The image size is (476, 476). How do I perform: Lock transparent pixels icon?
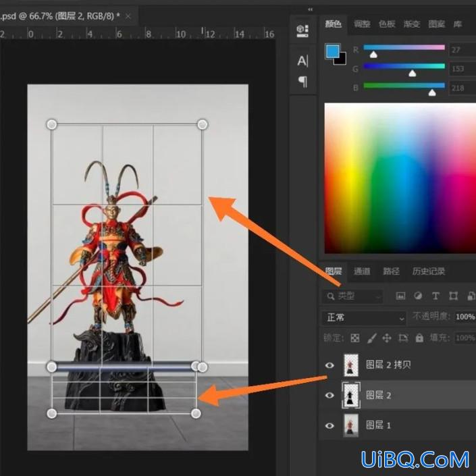point(355,338)
